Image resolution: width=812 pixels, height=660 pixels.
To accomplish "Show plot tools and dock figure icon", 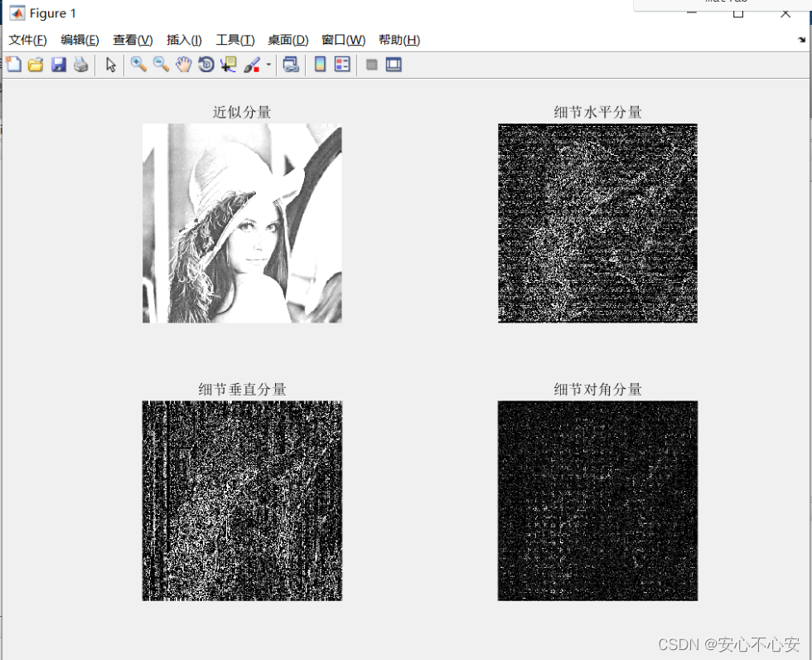I will pyautogui.click(x=394, y=65).
